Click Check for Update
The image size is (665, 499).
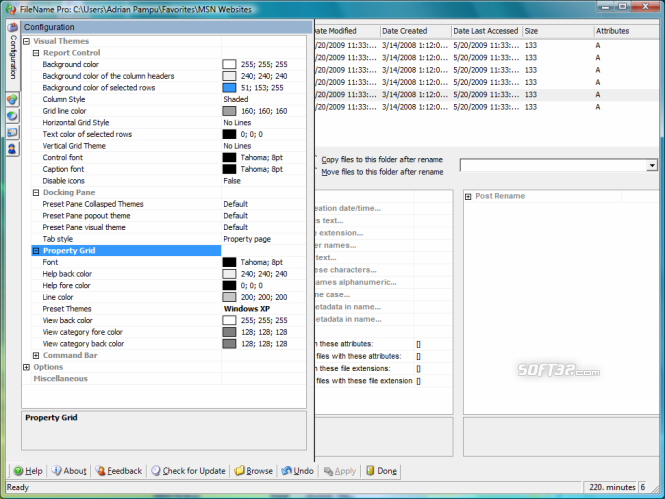pyautogui.click(x=188, y=471)
